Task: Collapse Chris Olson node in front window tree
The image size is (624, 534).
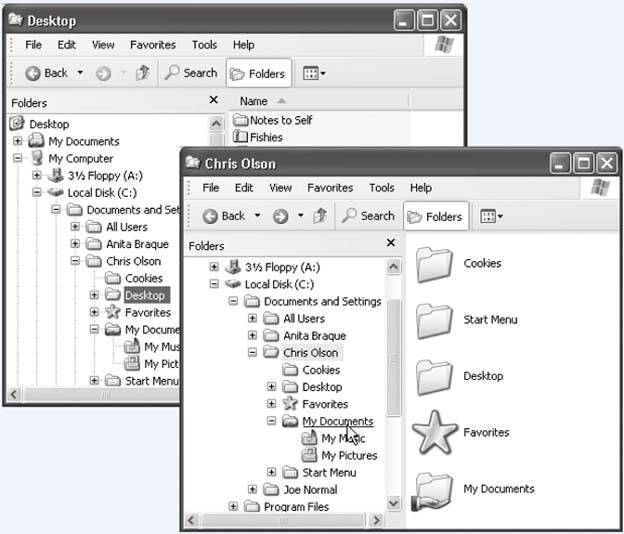Action: 252,353
